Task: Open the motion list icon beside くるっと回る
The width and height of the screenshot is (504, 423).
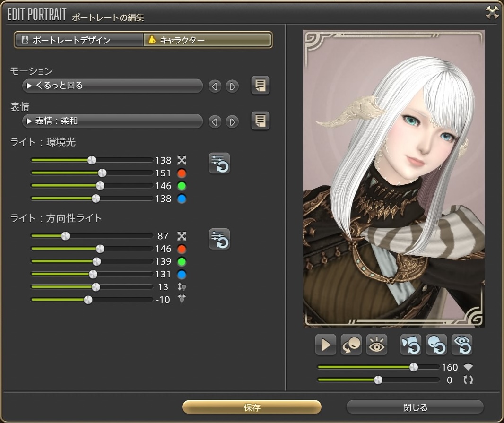Action: click(x=260, y=86)
